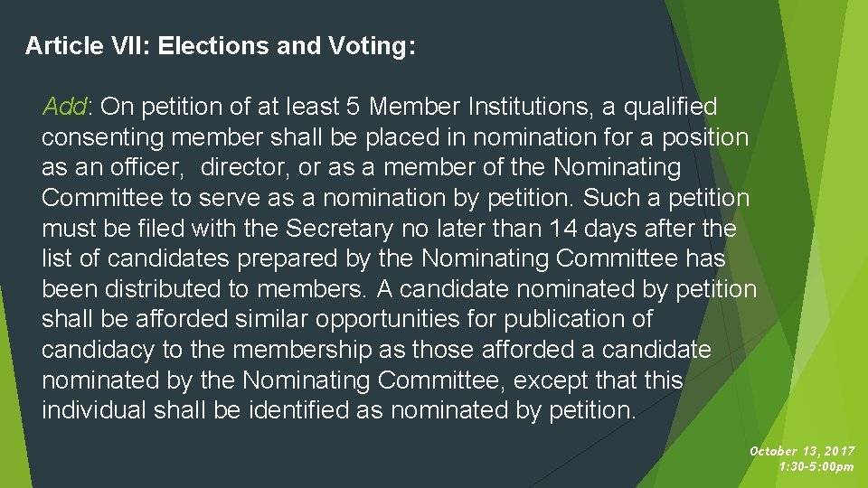Click the word 'identified' in the last line
The image size is (868, 488).
pyautogui.click(x=297, y=410)
